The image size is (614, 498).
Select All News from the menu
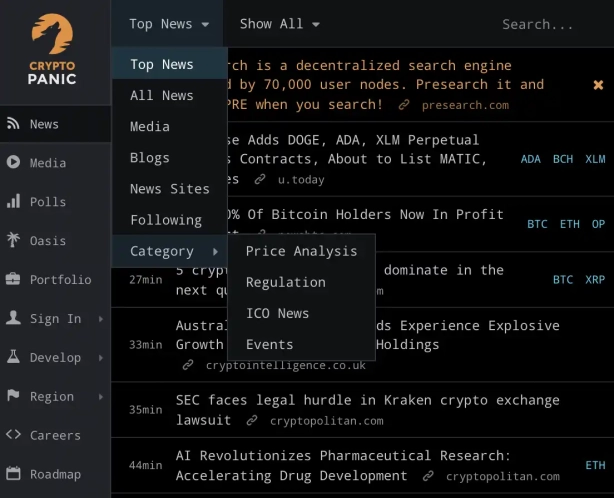tap(162, 95)
